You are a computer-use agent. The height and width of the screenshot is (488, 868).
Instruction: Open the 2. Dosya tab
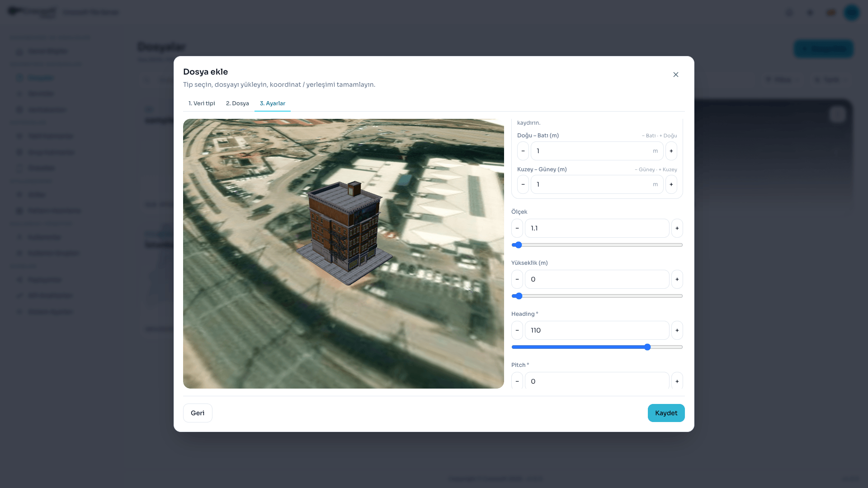click(x=237, y=103)
